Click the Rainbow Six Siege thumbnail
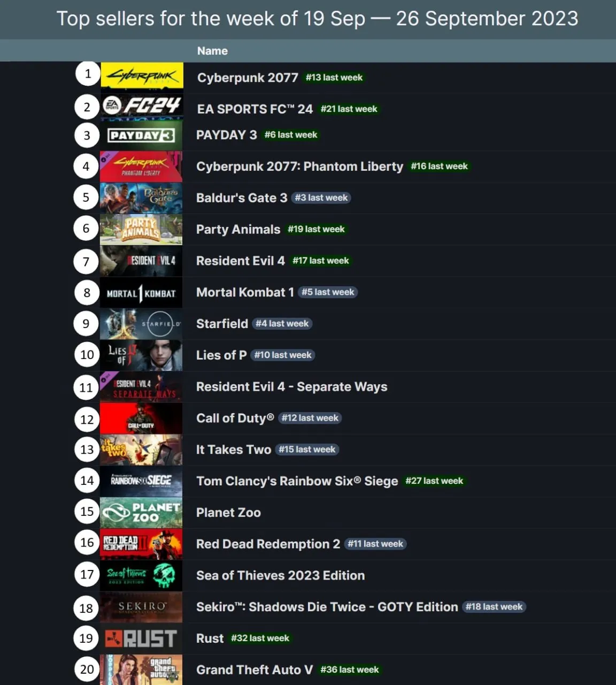The height and width of the screenshot is (685, 616). click(141, 481)
